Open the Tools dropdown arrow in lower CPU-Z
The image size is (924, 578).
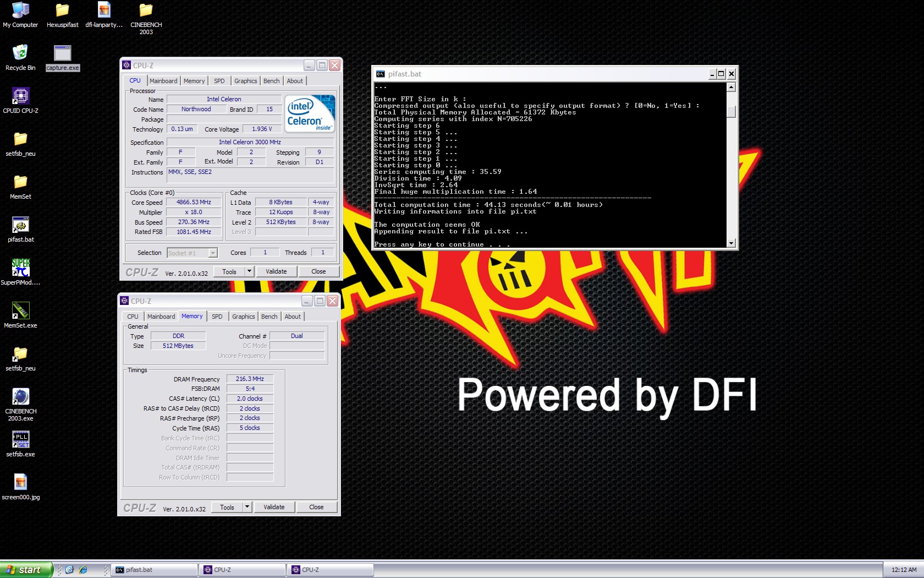pos(247,507)
